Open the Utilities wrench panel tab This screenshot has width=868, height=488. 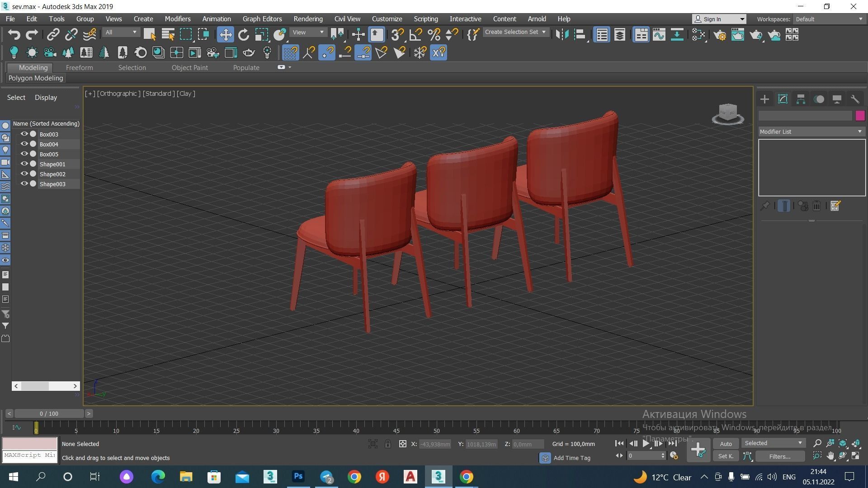[855, 99]
